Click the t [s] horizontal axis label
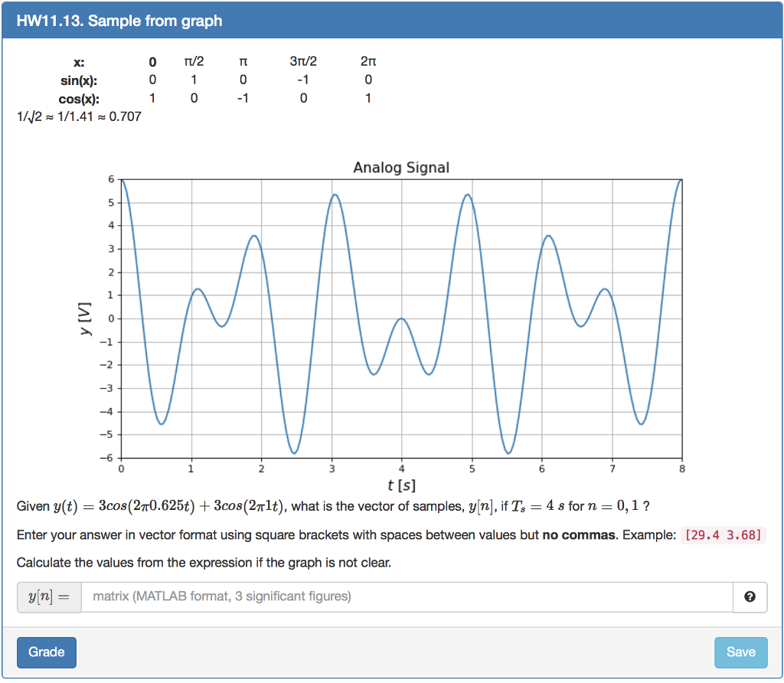 tap(401, 485)
